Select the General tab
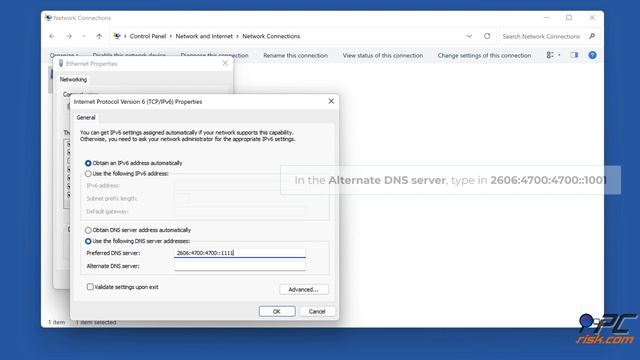 (x=86, y=118)
